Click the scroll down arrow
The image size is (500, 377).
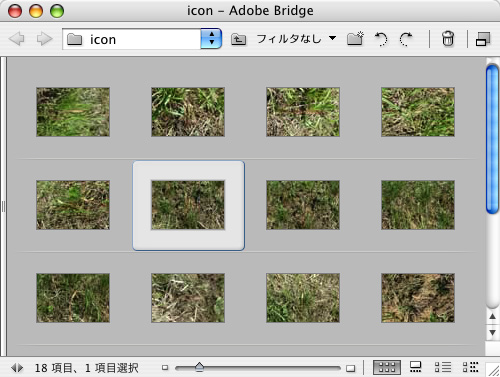pos(492,332)
